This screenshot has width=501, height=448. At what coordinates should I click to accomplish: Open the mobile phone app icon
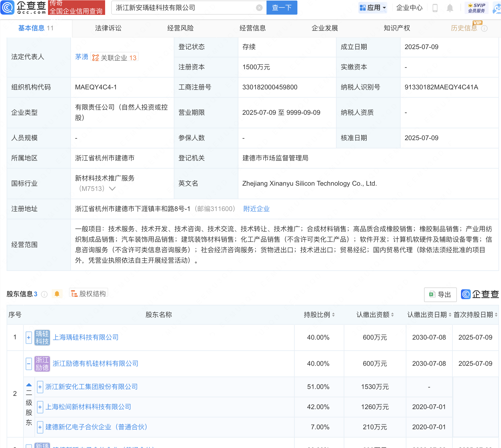tap(435, 8)
